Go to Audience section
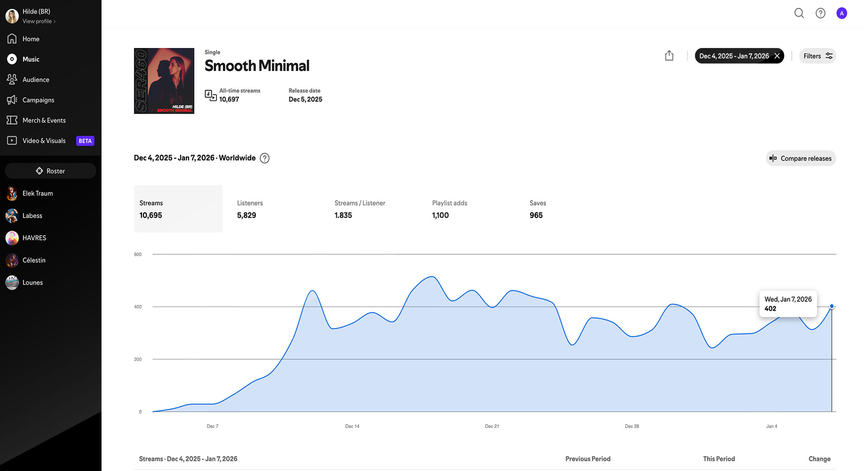The image size is (868, 471). coord(36,80)
